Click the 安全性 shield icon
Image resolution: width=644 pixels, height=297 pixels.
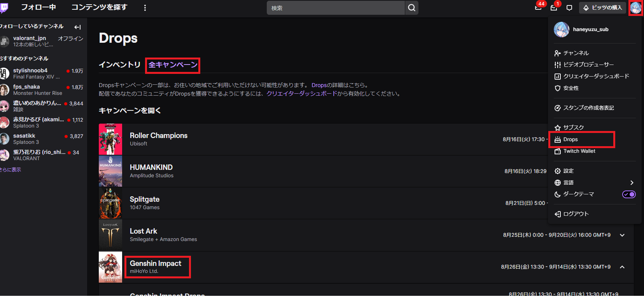point(557,88)
